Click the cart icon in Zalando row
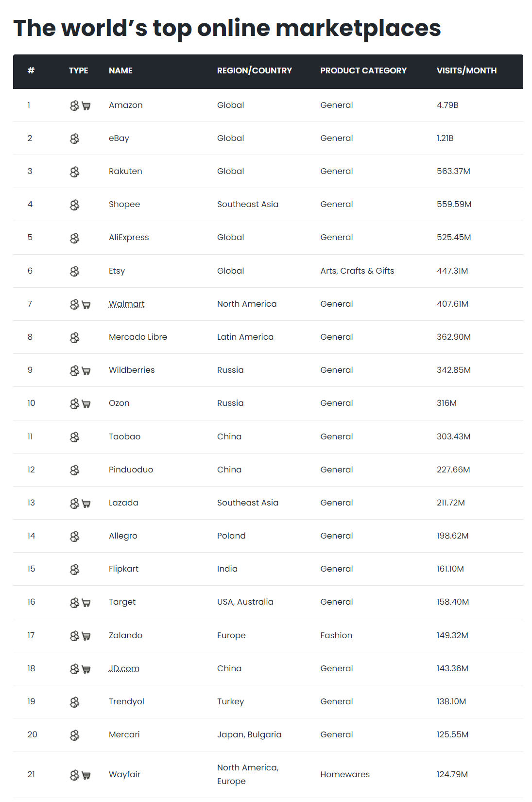The height and width of the screenshot is (802, 532). (x=86, y=636)
